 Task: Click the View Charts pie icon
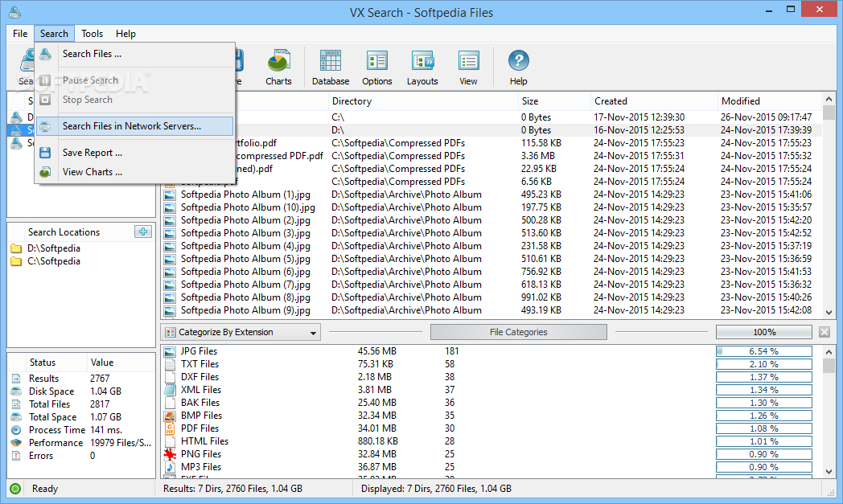point(45,172)
